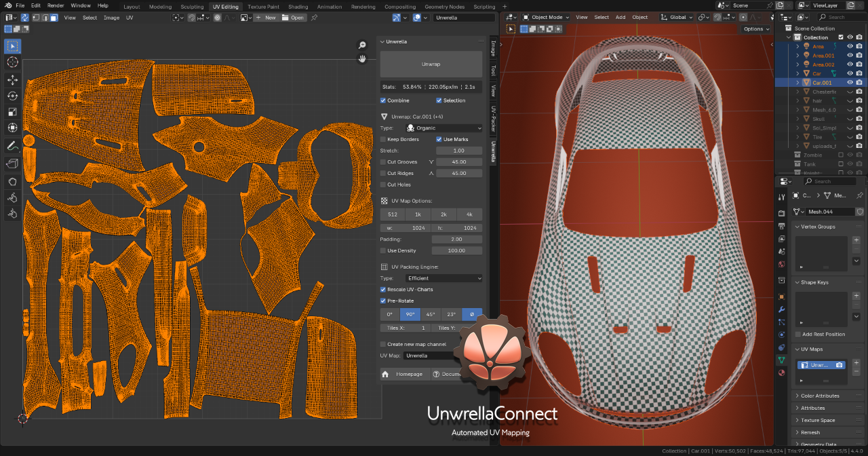This screenshot has height=456, width=868.
Task: Open the Output properties tab icon
Action: 782,226
